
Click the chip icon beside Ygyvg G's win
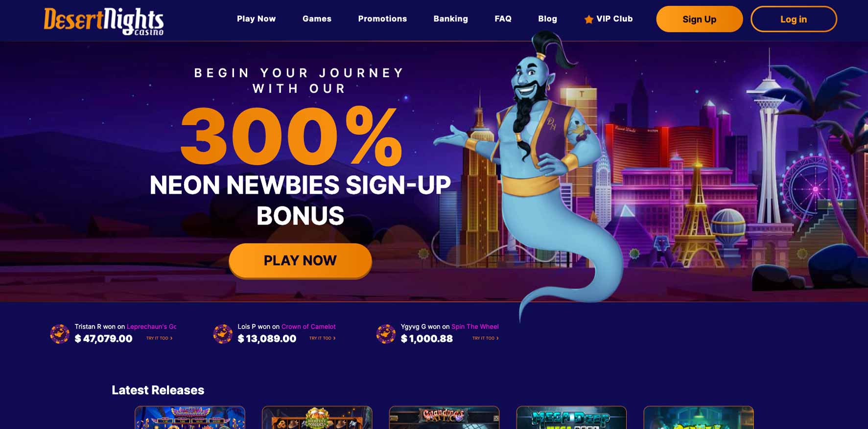tap(386, 334)
